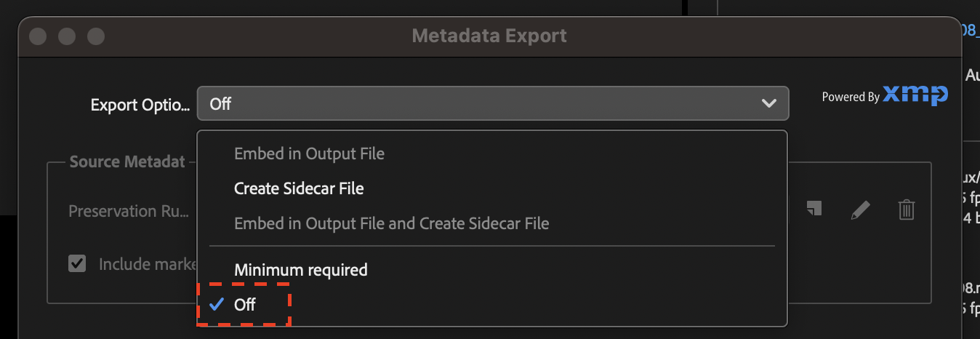This screenshot has height=339, width=980.
Task: Click the new preservation rule icon
Action: tap(814, 210)
